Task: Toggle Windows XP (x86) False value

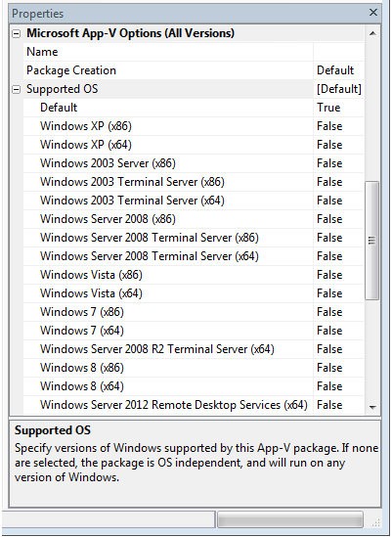Action: 338,126
